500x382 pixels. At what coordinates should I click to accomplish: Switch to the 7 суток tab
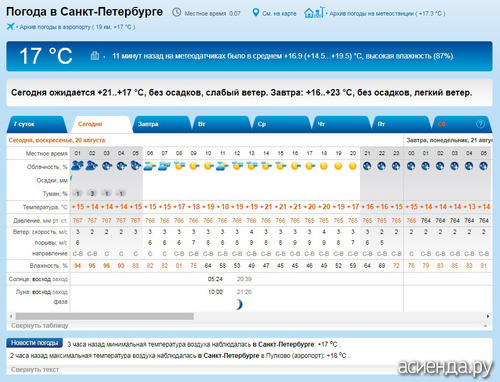[x=37, y=124]
